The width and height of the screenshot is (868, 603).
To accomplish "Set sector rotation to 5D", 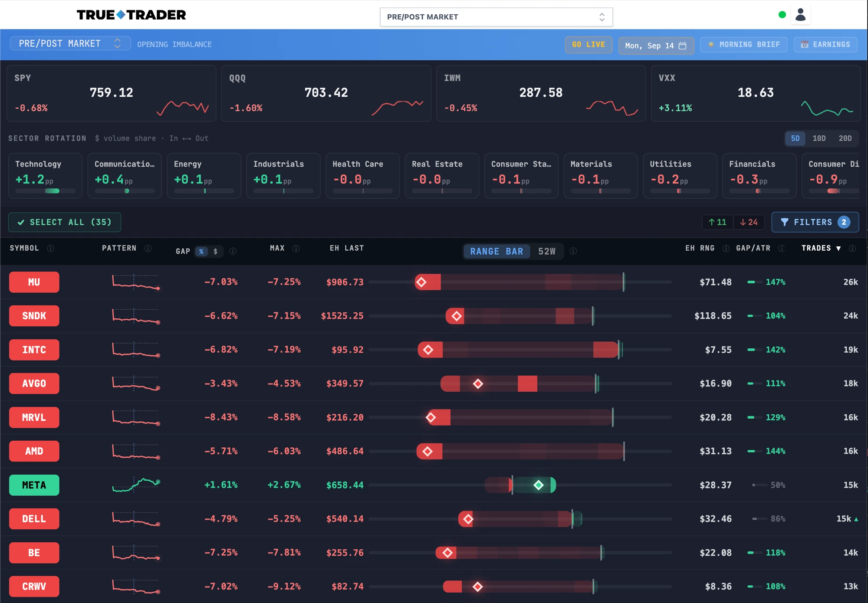I will pyautogui.click(x=795, y=138).
